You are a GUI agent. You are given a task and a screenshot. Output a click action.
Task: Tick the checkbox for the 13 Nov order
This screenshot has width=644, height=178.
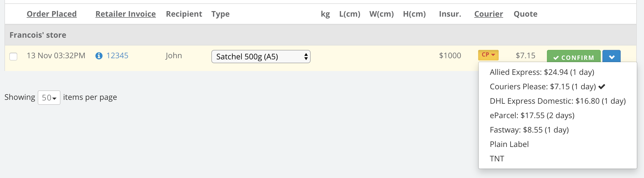tap(13, 57)
